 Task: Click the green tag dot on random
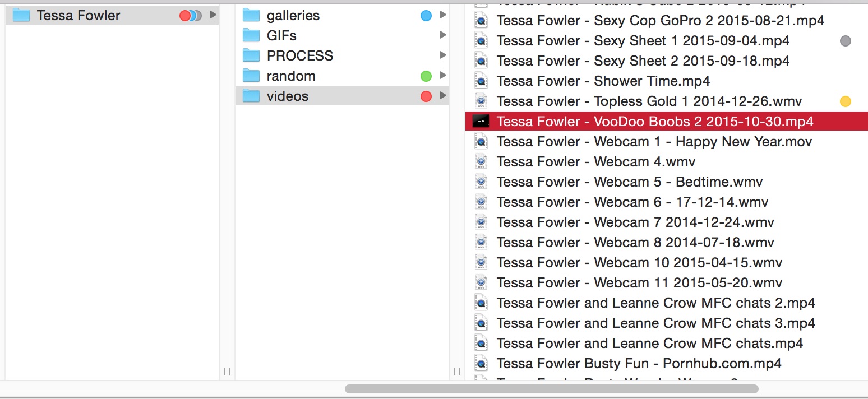[426, 76]
